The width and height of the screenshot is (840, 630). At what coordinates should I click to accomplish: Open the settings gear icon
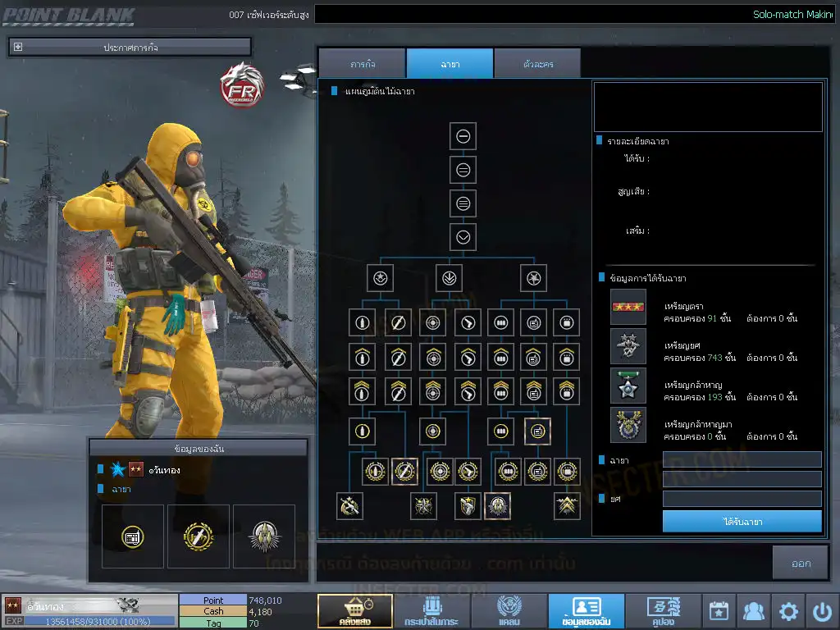(788, 611)
